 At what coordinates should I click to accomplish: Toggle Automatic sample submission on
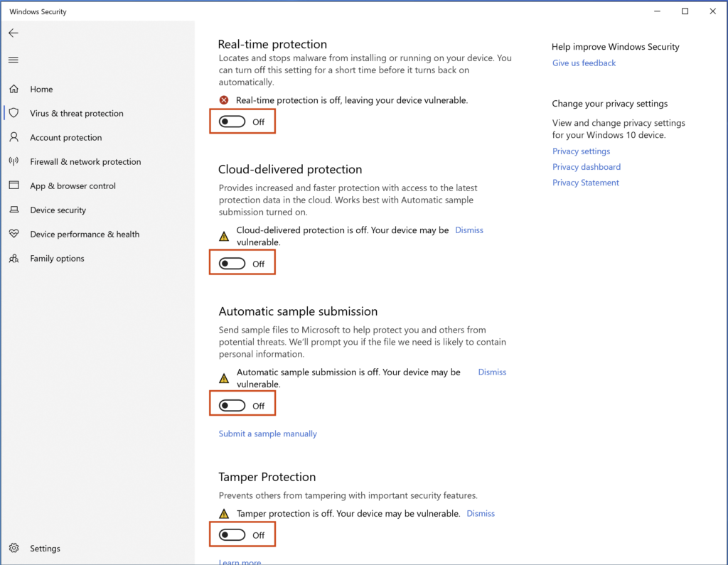click(x=232, y=406)
